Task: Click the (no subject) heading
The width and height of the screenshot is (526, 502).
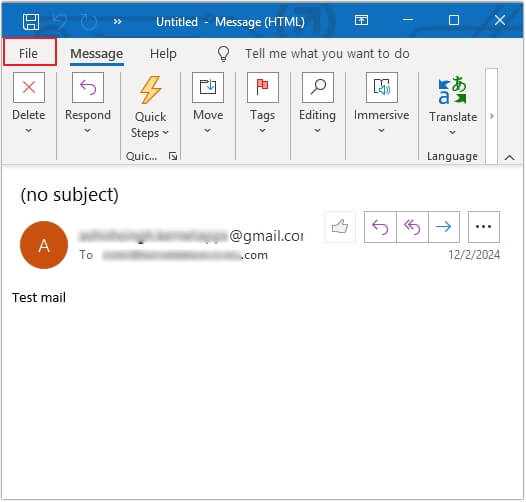Action: click(69, 195)
